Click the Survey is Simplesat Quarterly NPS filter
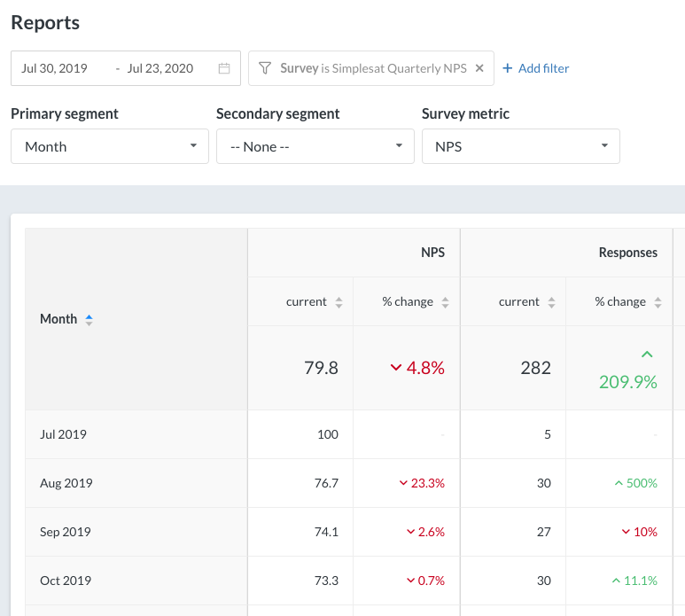The width and height of the screenshot is (685, 616). (x=371, y=68)
